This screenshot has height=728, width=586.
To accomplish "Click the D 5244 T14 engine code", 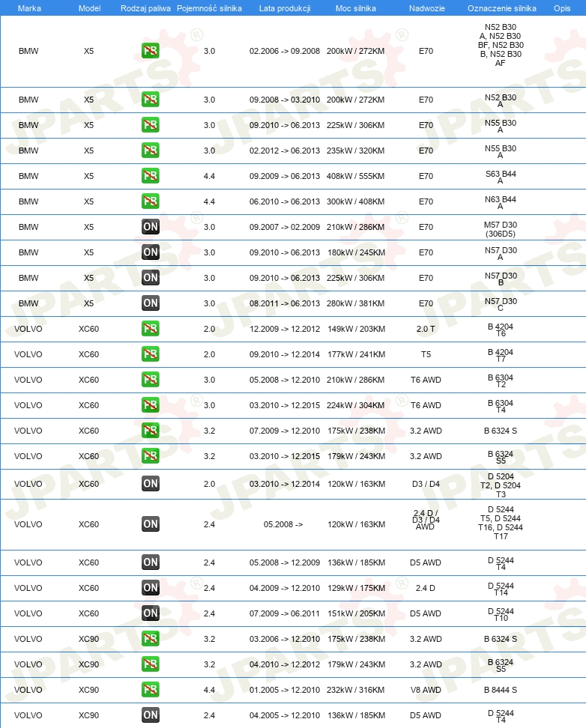I will point(501,589).
